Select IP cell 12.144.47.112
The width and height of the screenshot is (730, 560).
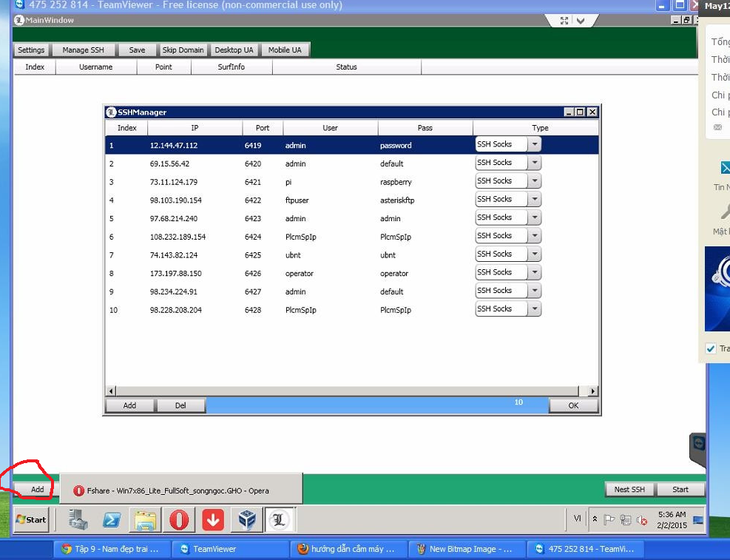coord(174,145)
